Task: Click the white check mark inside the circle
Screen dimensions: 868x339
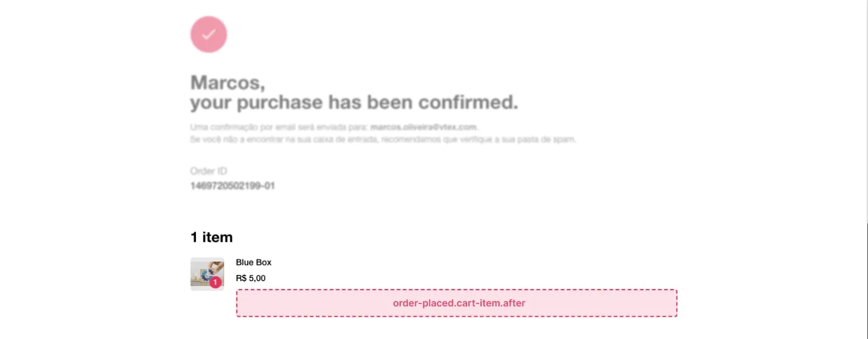Action: [209, 34]
